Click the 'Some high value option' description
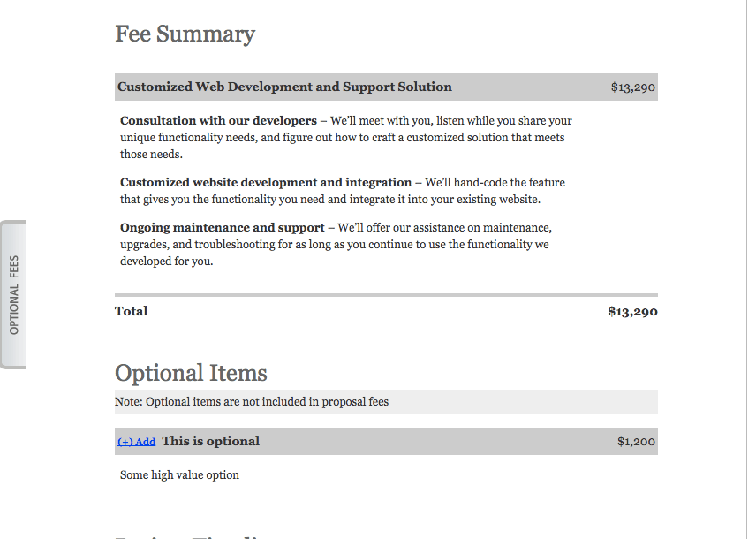756x539 pixels. click(179, 474)
